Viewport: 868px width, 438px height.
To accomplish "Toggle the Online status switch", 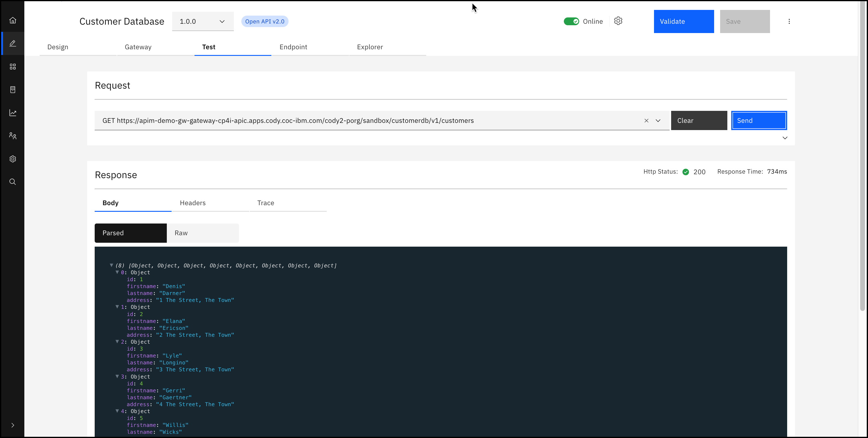I will (572, 21).
